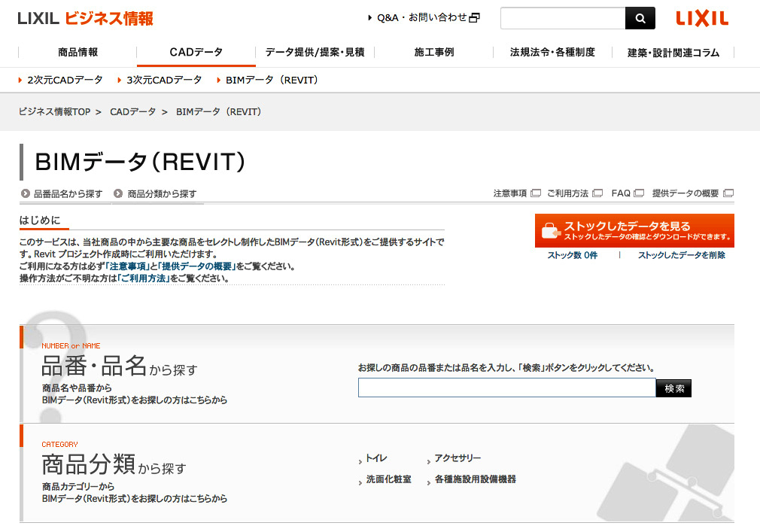Click BIMデータ（REVIT） in the breadcrumb

pyautogui.click(x=219, y=112)
